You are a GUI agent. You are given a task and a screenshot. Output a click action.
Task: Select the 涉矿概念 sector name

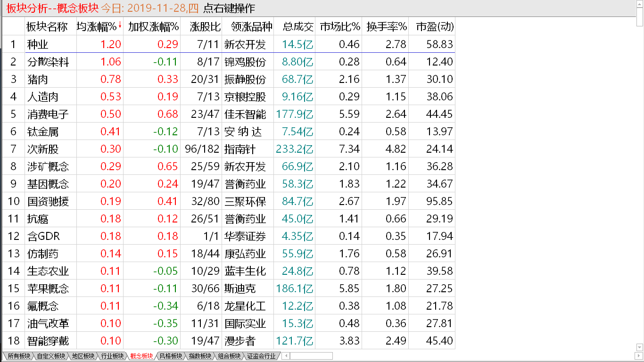pyautogui.click(x=48, y=166)
